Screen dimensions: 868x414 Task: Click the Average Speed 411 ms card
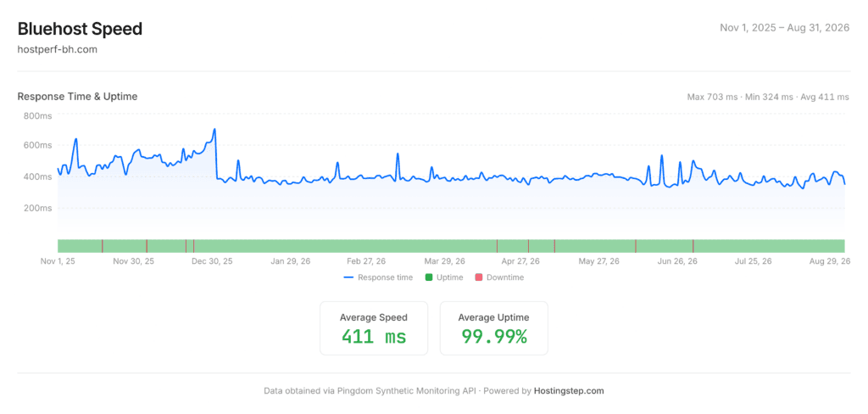click(374, 328)
